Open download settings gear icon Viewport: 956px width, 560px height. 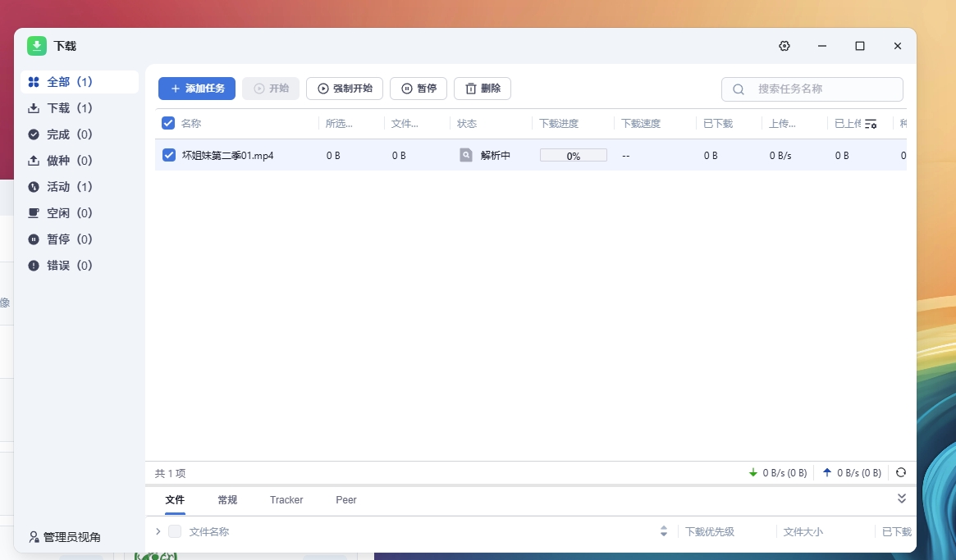[x=784, y=46]
